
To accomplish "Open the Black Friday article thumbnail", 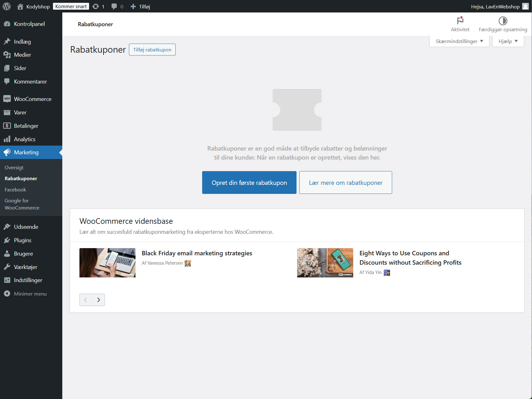I will click(107, 262).
